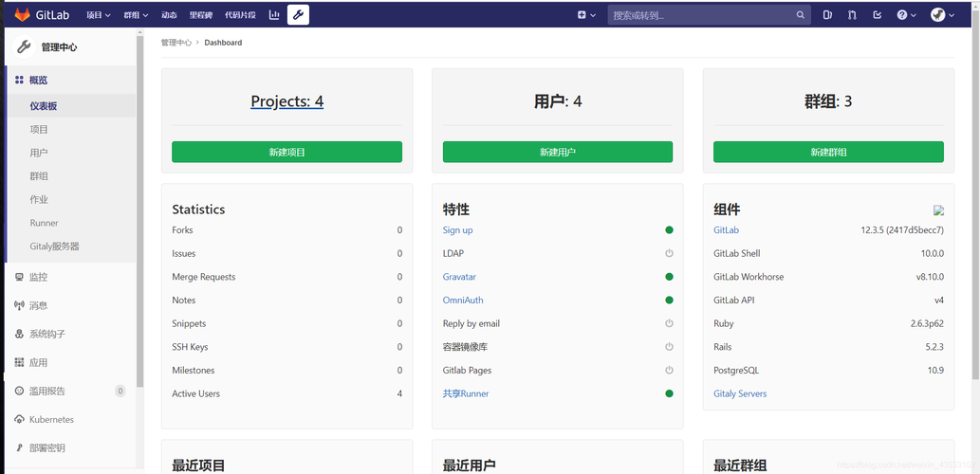Click the 新建用户 button
The height and width of the screenshot is (474, 980).
point(558,152)
